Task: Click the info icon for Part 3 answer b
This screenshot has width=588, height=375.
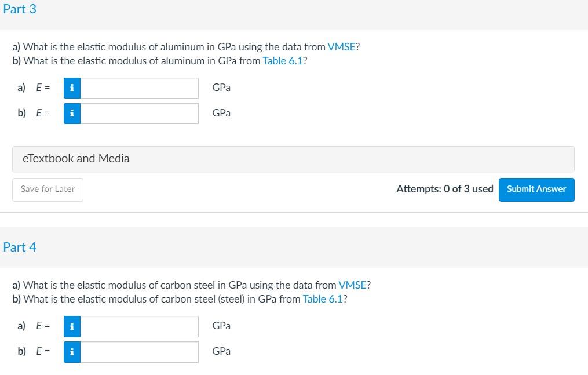Action: (72, 114)
